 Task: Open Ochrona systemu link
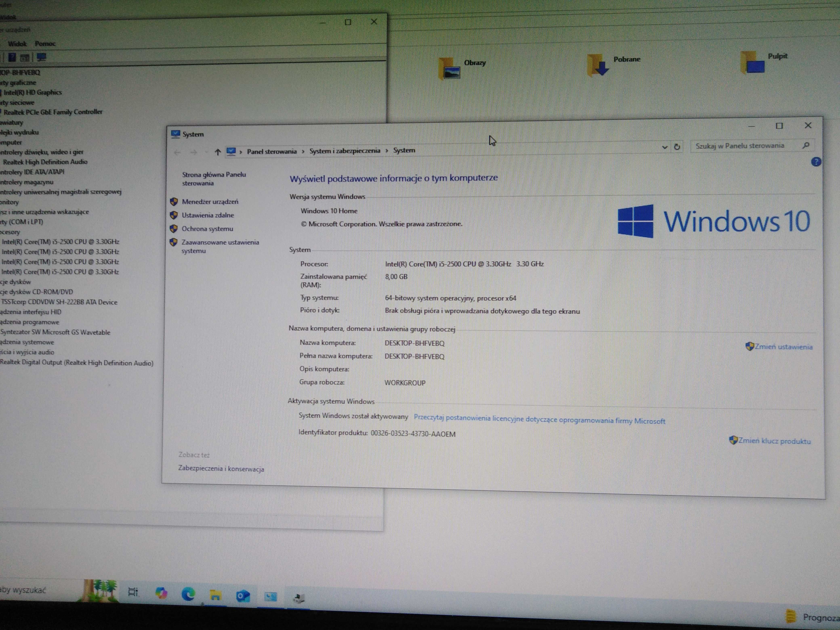point(207,229)
